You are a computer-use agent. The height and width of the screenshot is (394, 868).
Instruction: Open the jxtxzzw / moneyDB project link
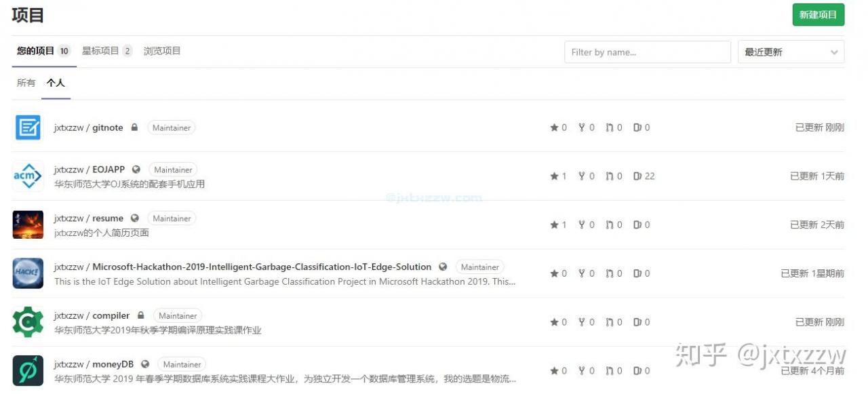94,364
